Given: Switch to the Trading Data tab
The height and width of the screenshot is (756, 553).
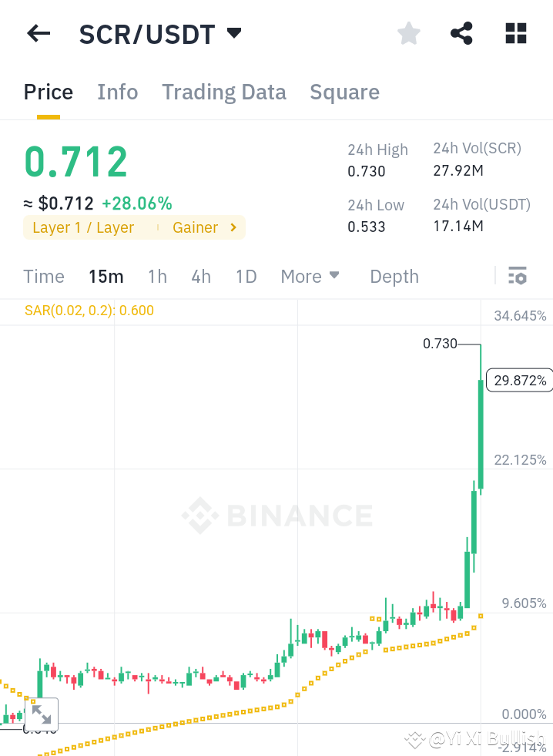Looking at the screenshot, I should click(223, 92).
